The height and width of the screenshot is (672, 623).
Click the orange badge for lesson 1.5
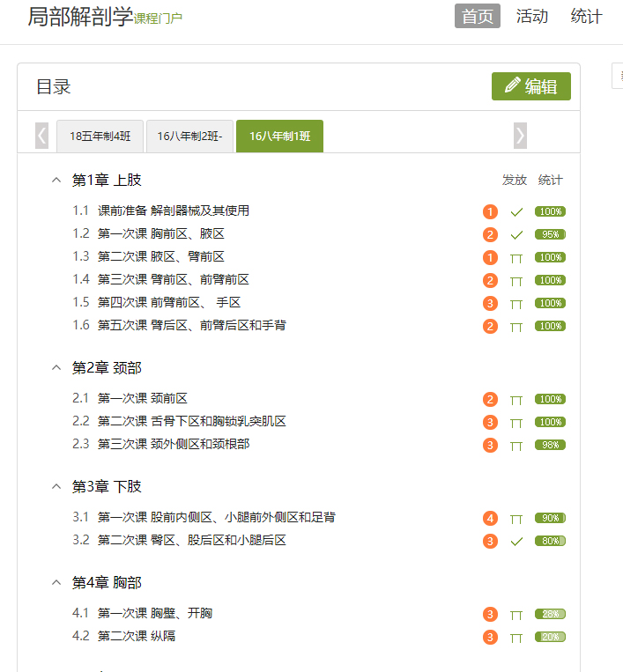(491, 303)
